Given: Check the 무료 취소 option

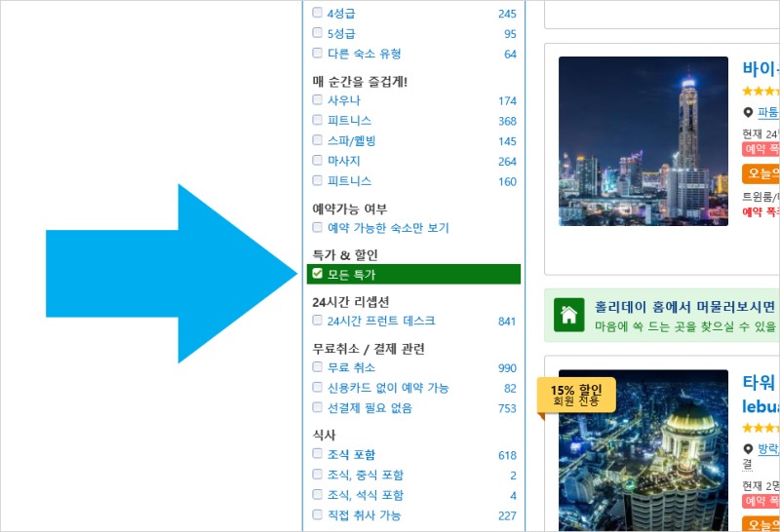Looking at the screenshot, I should coord(318,367).
